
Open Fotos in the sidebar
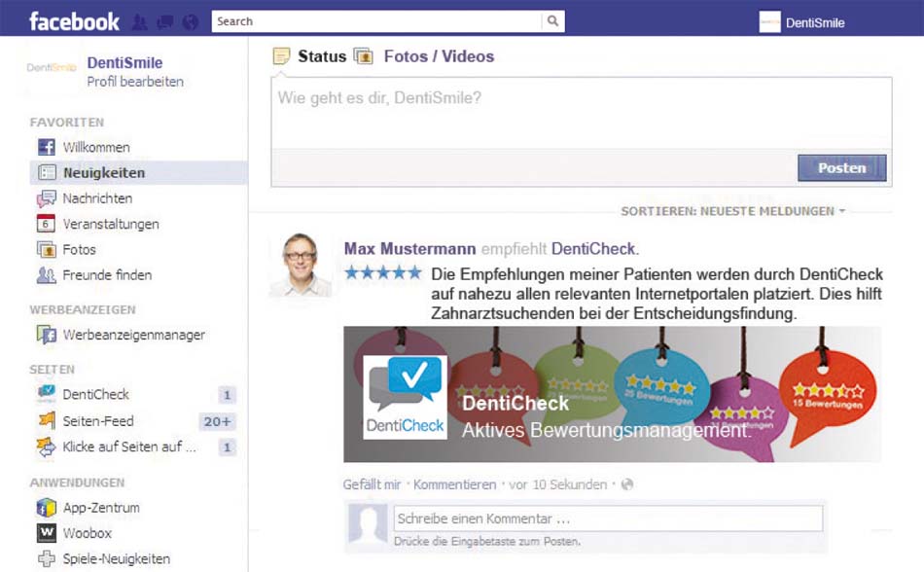coord(79,250)
